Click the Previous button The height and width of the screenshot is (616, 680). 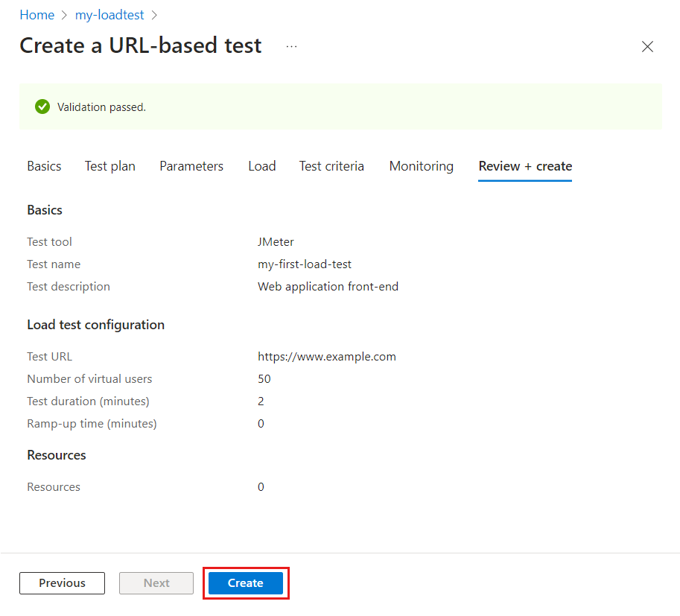coord(62,583)
